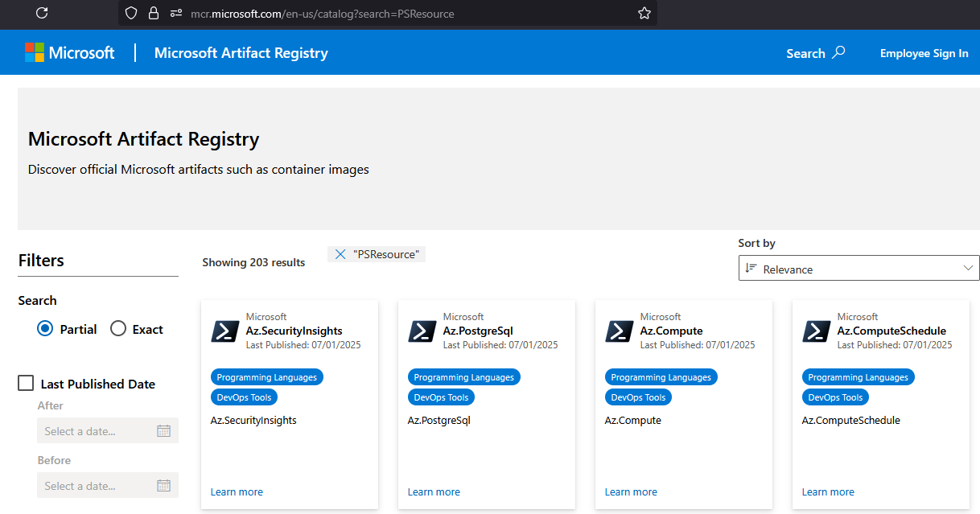This screenshot has height=514, width=980.
Task: Open calendar picker for After date
Action: point(163,431)
